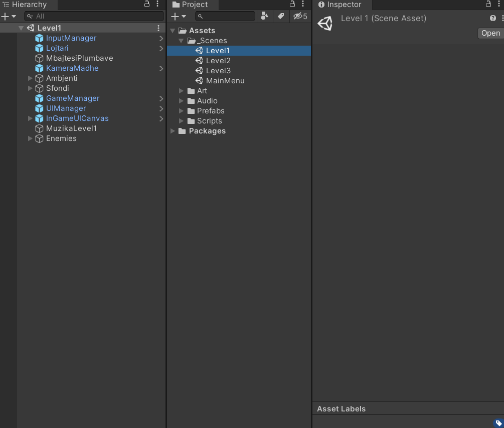The image size is (504, 428).
Task: Click the Open button in Inspector
Action: (490, 33)
